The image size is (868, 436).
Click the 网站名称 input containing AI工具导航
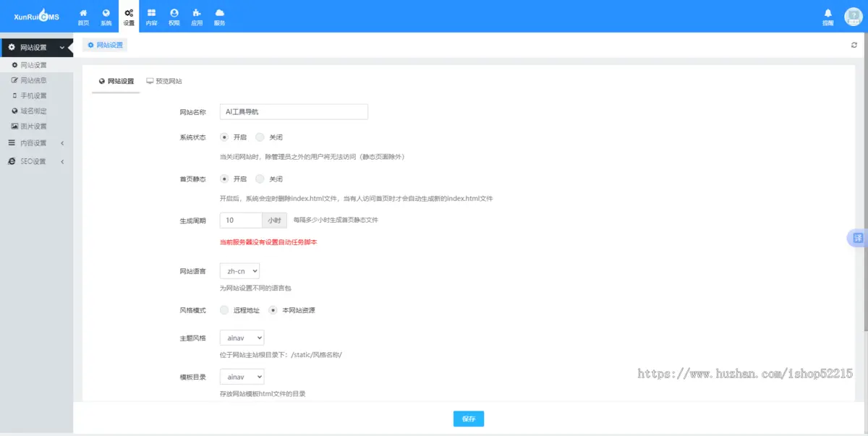(294, 111)
